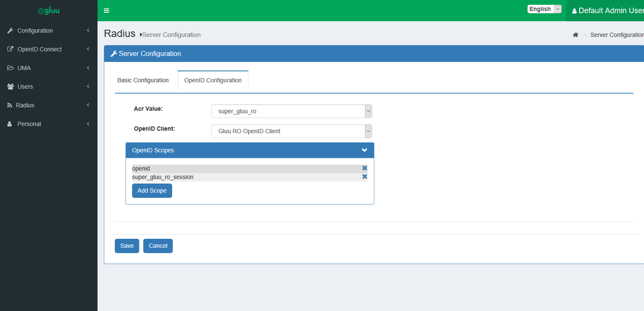Click the wrench icon beside Configuration

(x=10, y=30)
